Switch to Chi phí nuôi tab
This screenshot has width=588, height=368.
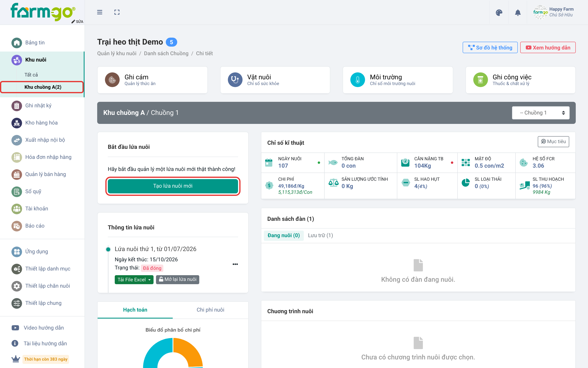point(210,310)
